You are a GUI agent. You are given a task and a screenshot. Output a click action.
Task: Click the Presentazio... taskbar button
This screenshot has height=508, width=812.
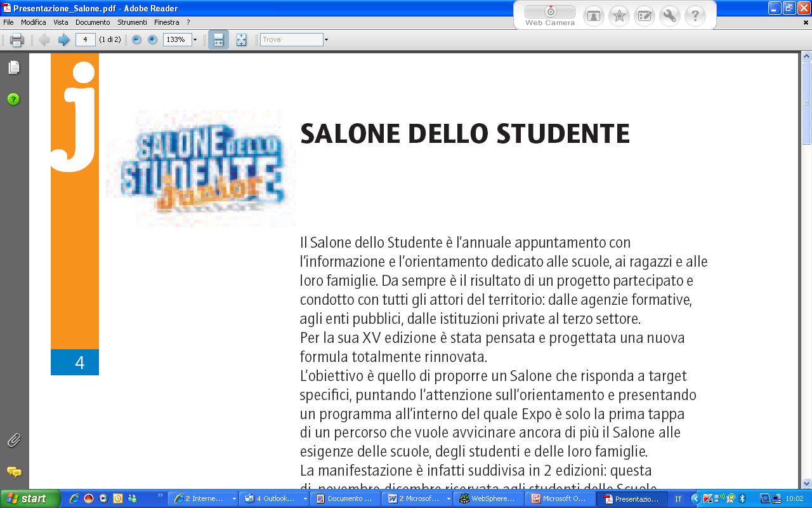click(632, 498)
